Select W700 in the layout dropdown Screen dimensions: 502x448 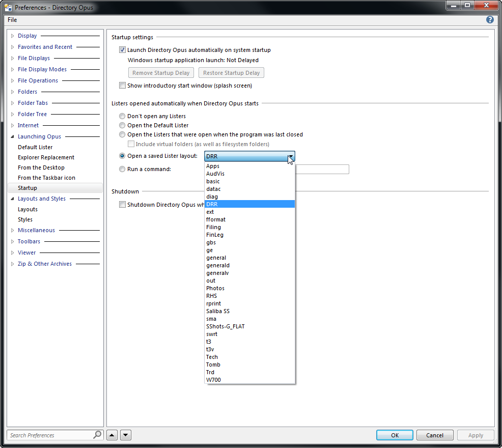point(249,380)
